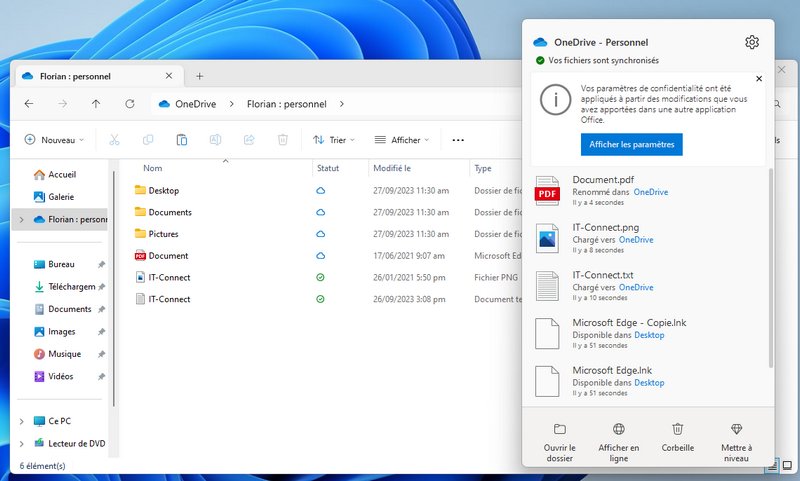The image size is (800, 481).
Task: Select Galerie in the navigation pane
Action: 60,197
